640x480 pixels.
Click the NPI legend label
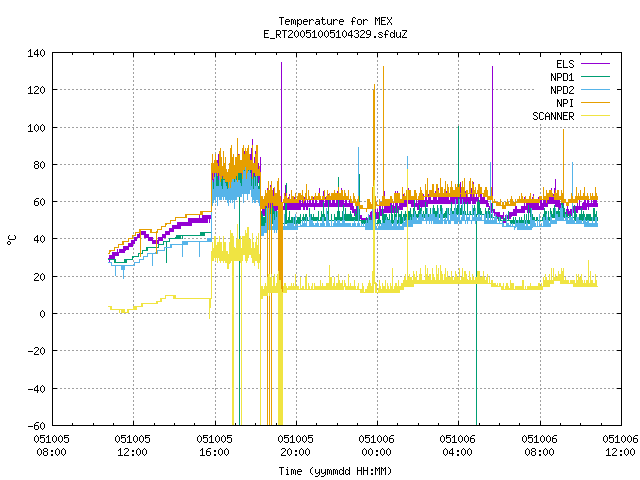[x=565, y=103]
